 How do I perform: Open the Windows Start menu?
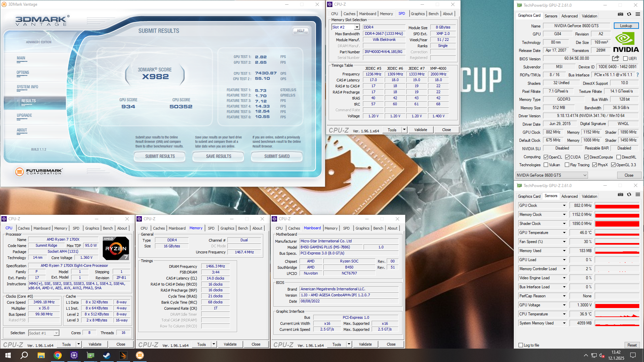pos(8,355)
